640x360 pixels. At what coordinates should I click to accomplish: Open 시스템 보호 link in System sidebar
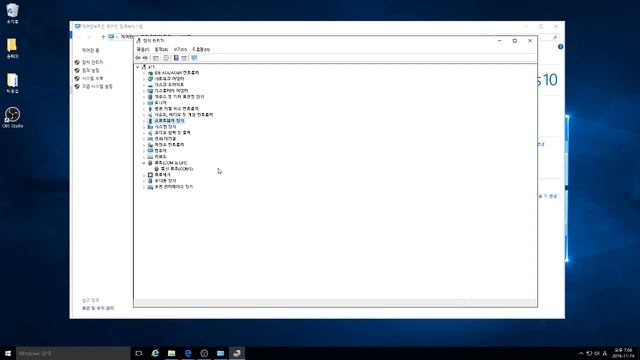point(93,78)
